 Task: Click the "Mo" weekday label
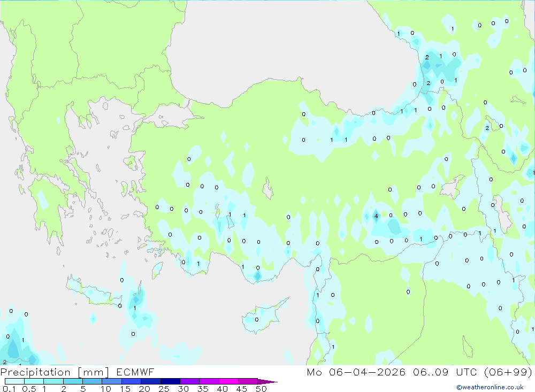coord(314,372)
